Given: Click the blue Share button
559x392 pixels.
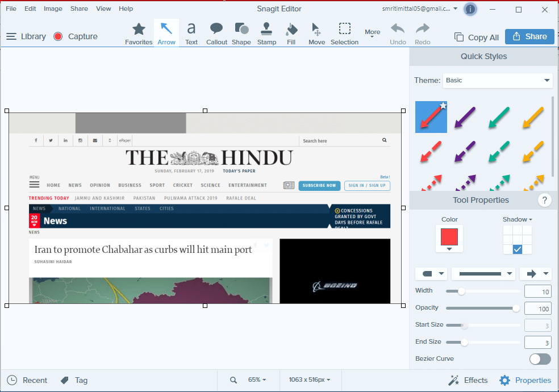Looking at the screenshot, I should [x=529, y=36].
